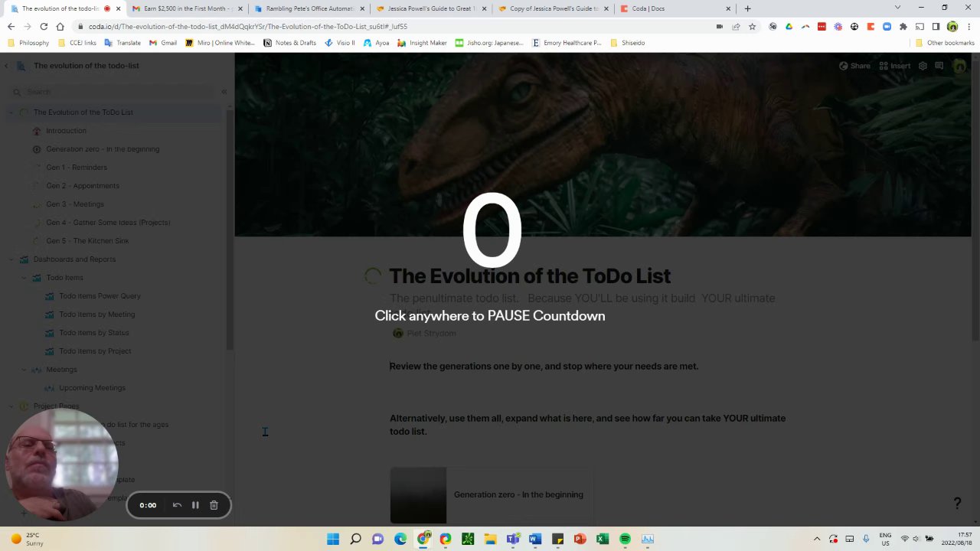Open Windows taskbar search
The image size is (980, 551).
[x=355, y=539]
